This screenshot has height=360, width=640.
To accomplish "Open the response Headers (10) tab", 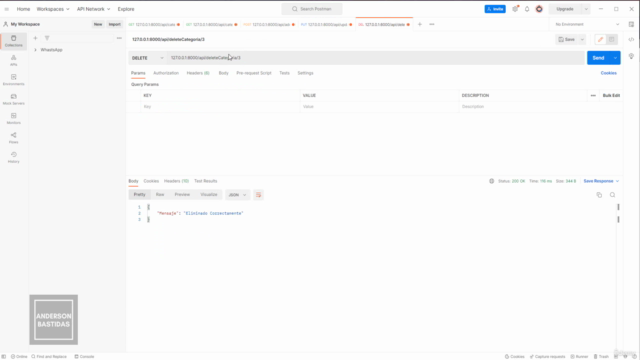I will tap(176, 181).
